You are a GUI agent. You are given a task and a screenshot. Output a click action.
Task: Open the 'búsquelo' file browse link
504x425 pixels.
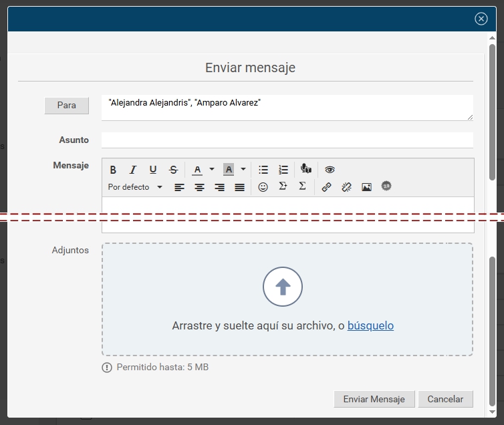[370, 325]
